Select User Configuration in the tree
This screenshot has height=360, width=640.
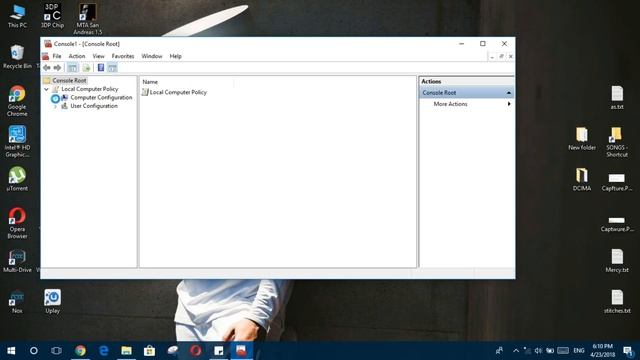[x=94, y=106]
